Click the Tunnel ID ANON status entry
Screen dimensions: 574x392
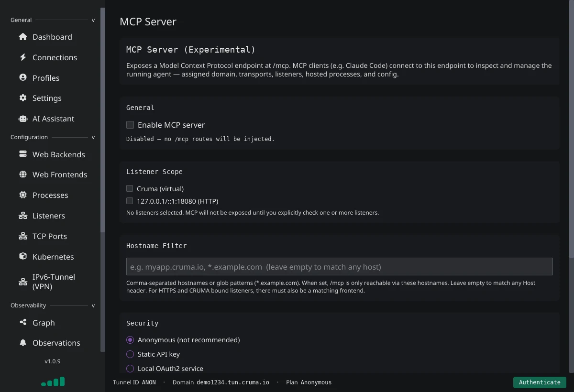[134, 382]
